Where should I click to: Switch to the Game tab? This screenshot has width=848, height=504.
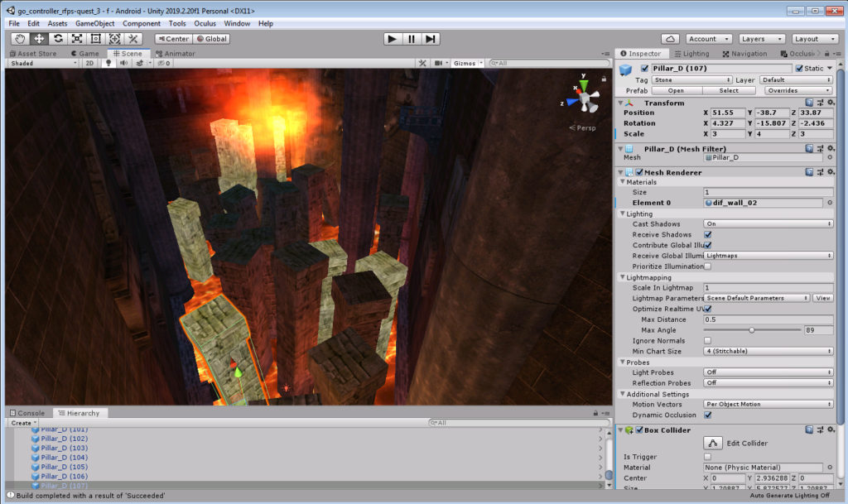point(85,54)
